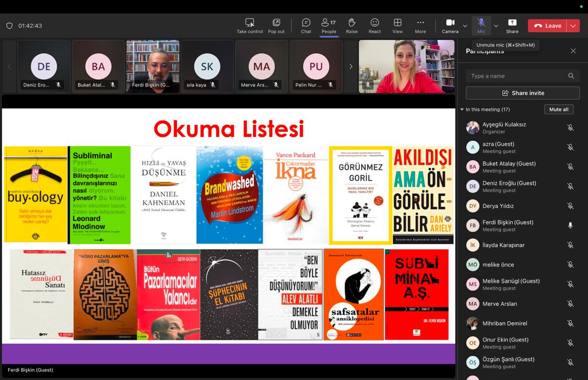Click Merve Ars... participant tile
This screenshot has width=588, height=380.
pos(262,67)
